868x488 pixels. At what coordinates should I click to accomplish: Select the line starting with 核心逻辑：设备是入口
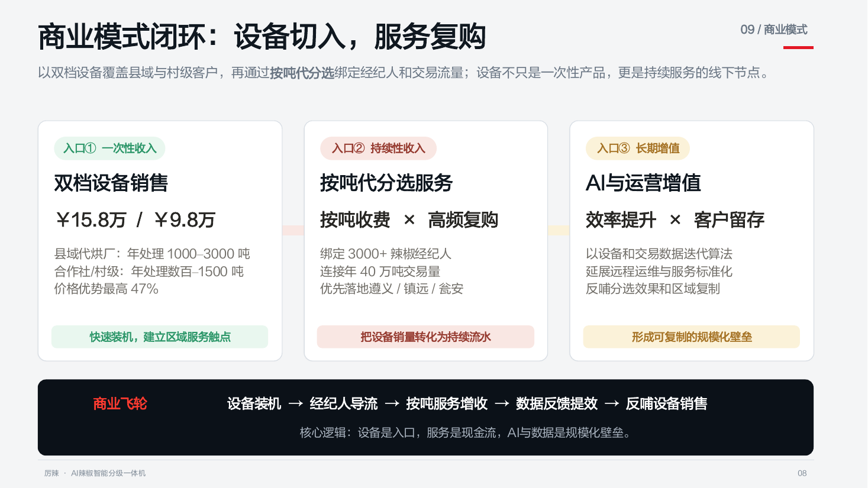[466, 433]
